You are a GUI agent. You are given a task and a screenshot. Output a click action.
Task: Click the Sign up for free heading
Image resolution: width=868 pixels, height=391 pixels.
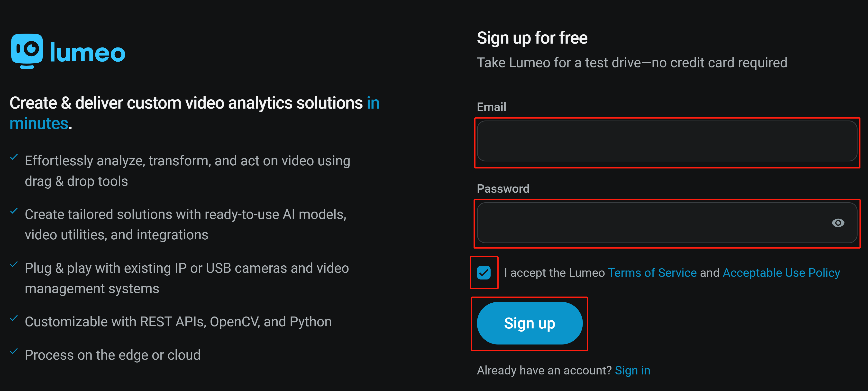tap(532, 38)
